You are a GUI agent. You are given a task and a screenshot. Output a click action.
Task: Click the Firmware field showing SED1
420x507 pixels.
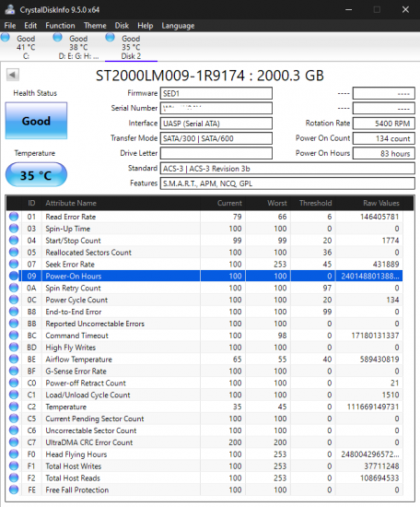click(x=216, y=93)
